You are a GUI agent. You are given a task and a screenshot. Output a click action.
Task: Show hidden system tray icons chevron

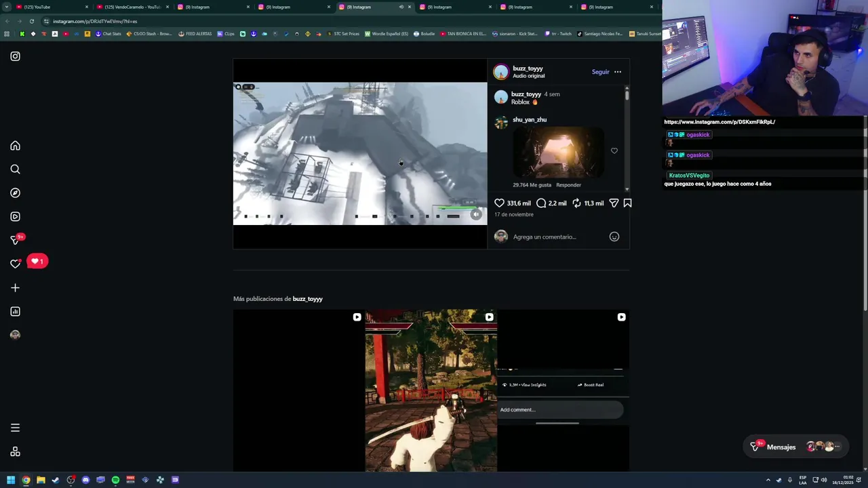(x=768, y=480)
